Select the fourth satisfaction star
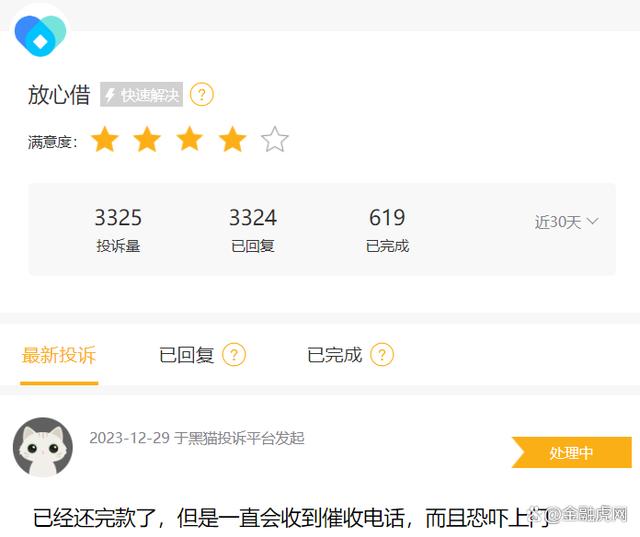The image size is (640, 537). 232,139
